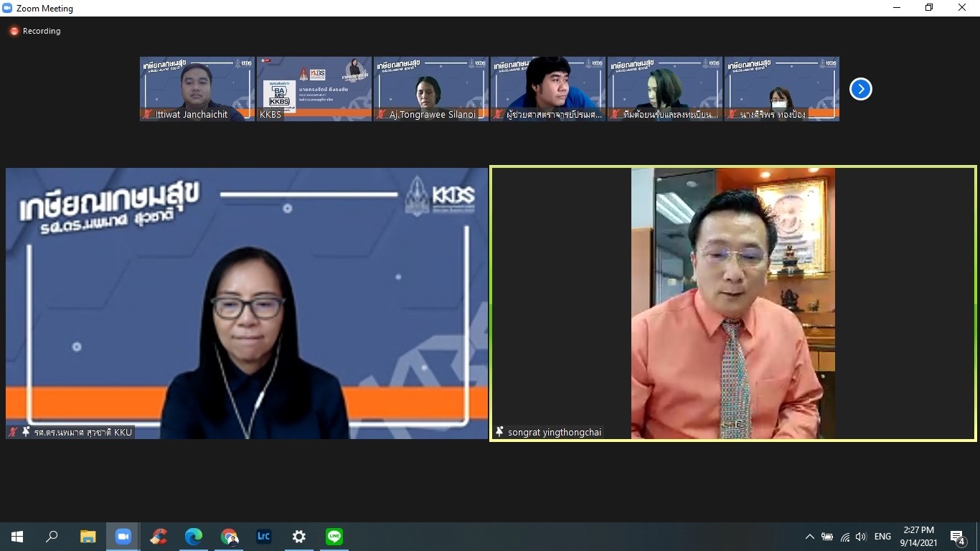Screen dimensions: 980x551
Task: Click the Windows Start button
Action: point(17,537)
